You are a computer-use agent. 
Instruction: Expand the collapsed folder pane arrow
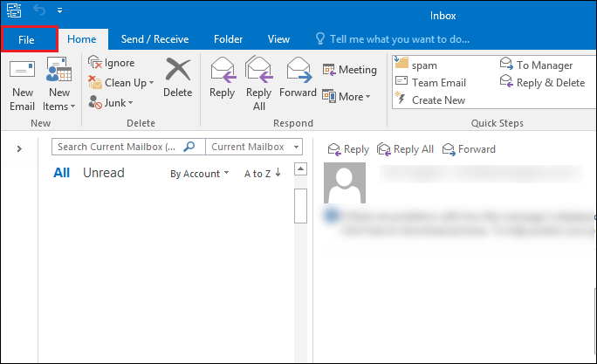click(19, 148)
